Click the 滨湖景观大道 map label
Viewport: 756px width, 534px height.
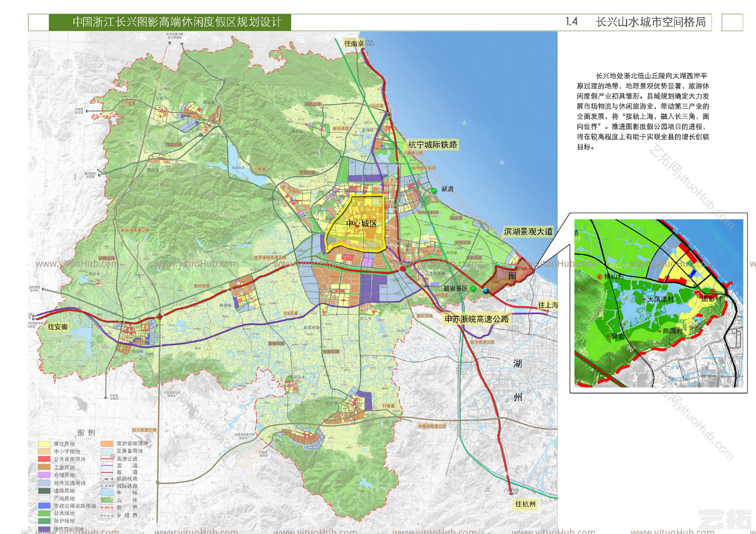[x=528, y=231]
